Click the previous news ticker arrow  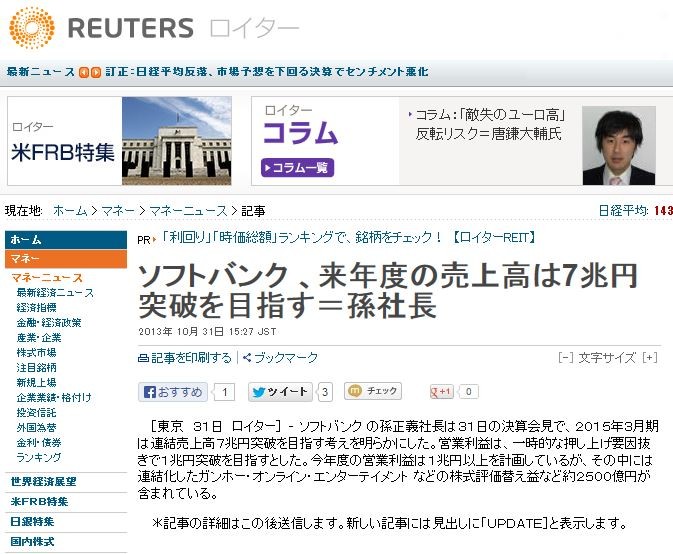point(83,72)
